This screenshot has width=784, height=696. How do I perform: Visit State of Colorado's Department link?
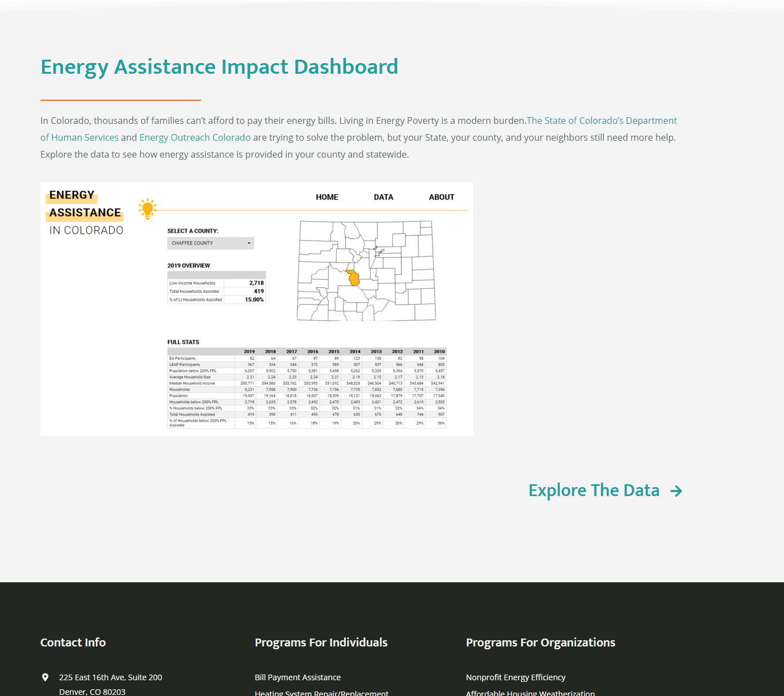pos(602,121)
